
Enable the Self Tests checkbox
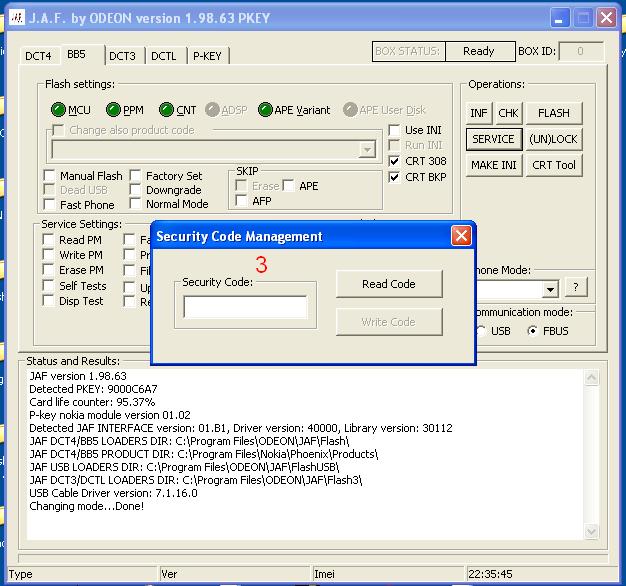point(48,286)
